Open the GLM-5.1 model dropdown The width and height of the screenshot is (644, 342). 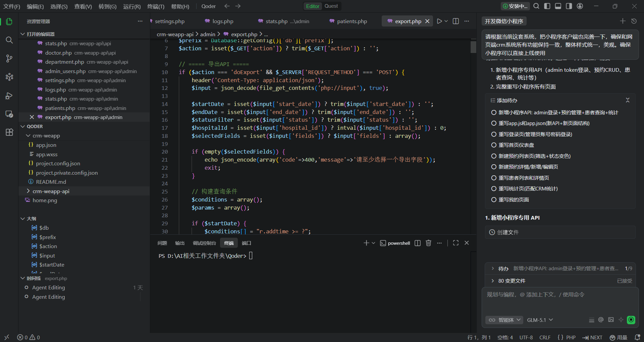click(540, 320)
